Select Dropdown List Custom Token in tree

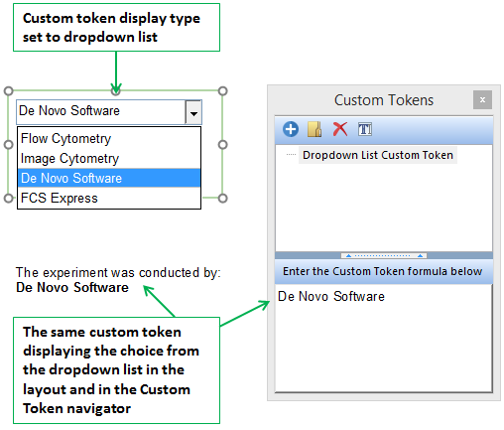pos(378,155)
